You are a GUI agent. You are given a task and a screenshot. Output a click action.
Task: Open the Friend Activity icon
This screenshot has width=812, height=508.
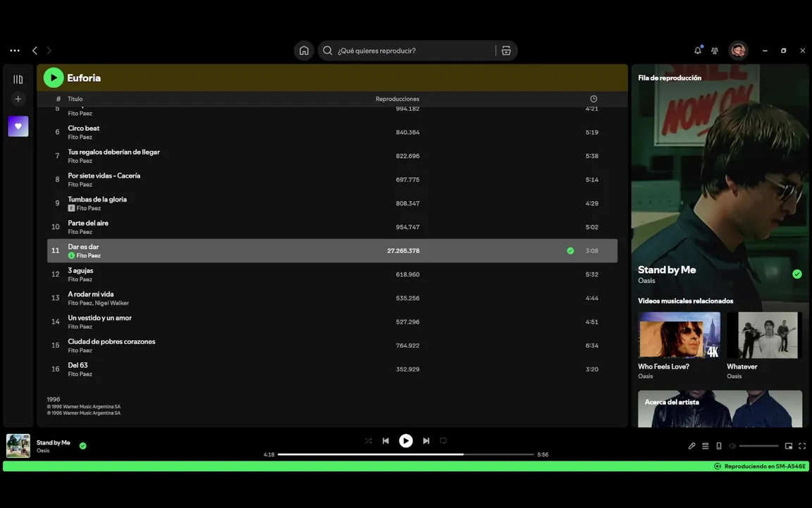[x=715, y=50]
